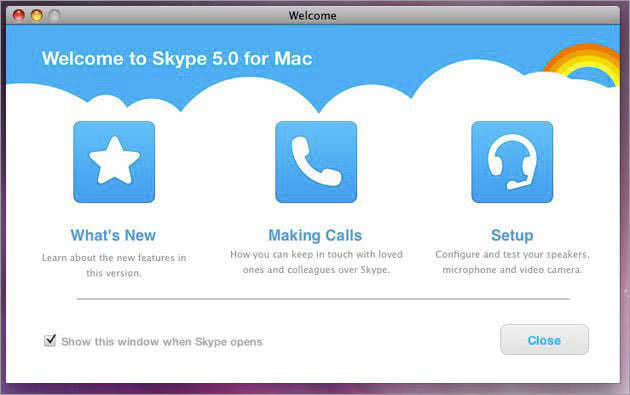
Task: Click the 'keep in touch with loved ones' text
Action: pos(316,262)
